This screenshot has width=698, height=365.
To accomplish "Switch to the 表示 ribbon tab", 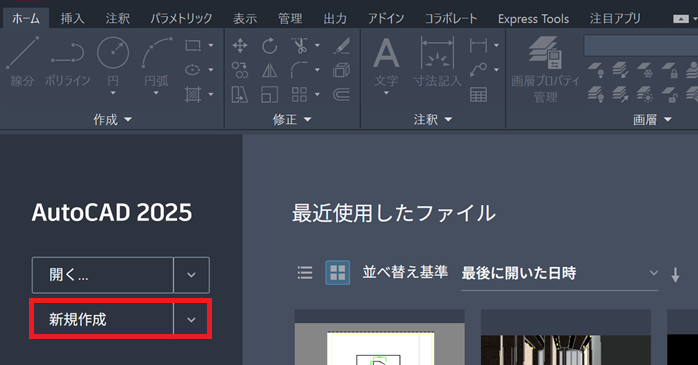I will pos(245,19).
